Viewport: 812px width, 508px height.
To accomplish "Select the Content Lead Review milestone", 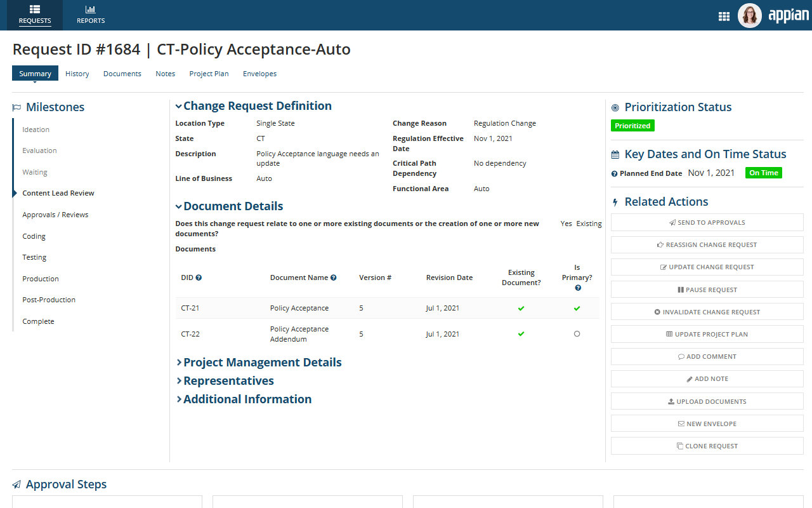I will pos(58,193).
